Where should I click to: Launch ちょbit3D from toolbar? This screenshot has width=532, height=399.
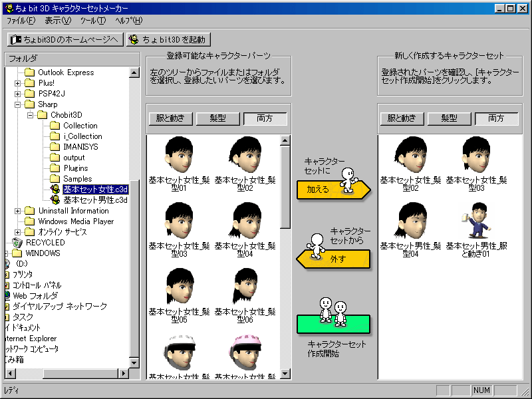(168, 40)
